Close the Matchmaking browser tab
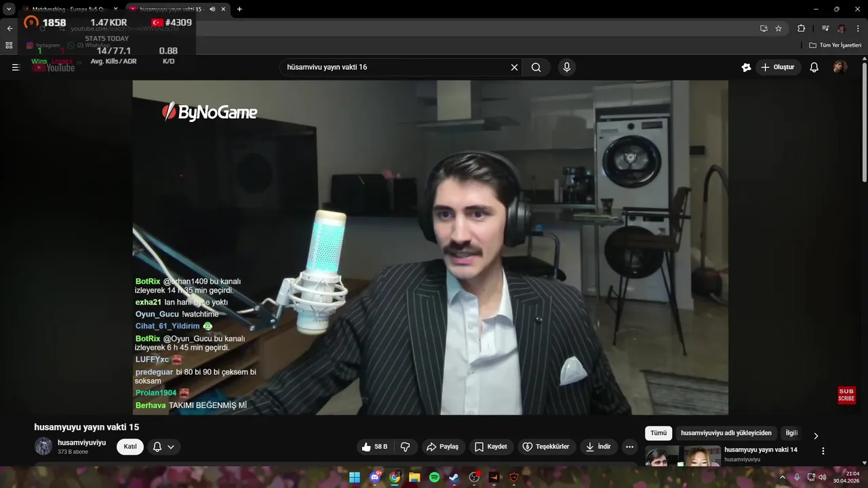 tap(115, 9)
